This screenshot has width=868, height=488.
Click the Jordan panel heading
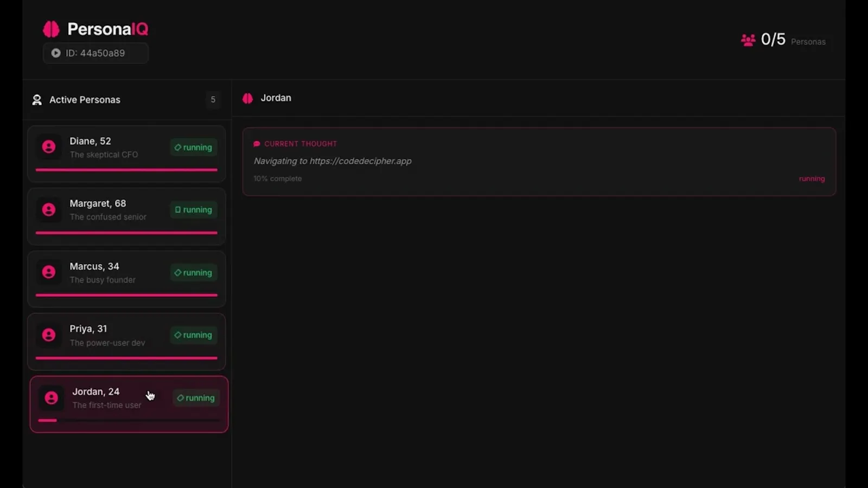click(x=276, y=98)
